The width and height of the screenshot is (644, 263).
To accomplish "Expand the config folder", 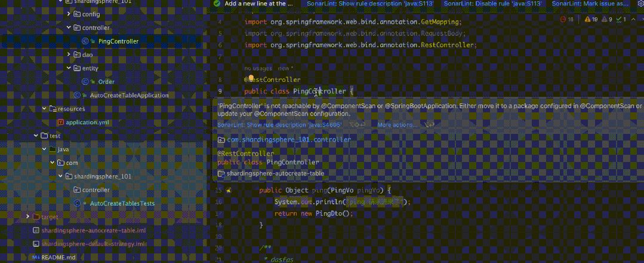I will pyautogui.click(x=69, y=14).
